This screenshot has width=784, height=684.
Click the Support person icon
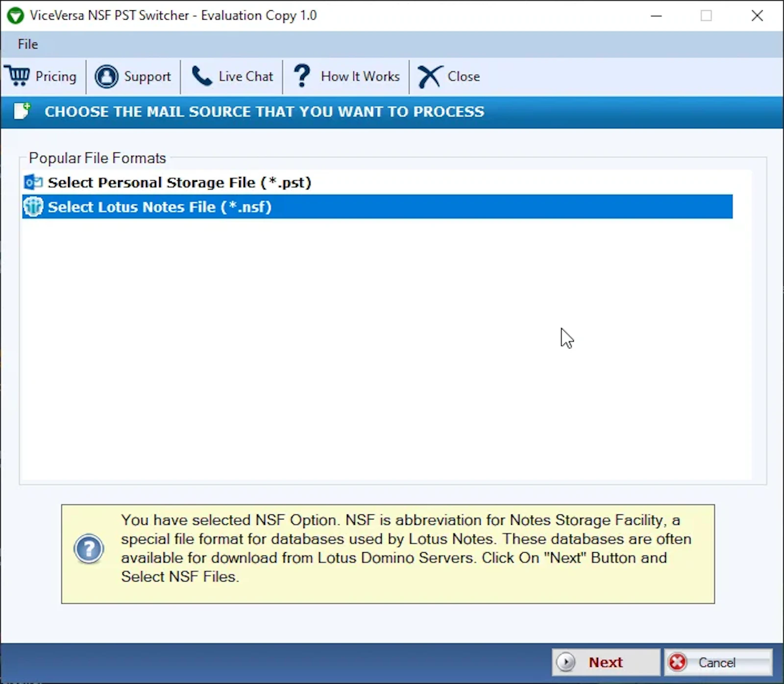coord(106,76)
